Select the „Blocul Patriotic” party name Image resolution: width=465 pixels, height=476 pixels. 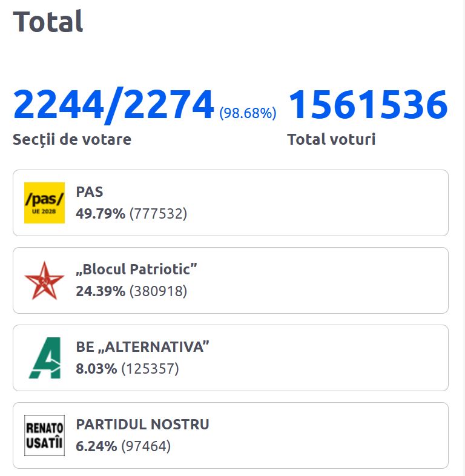pyautogui.click(x=137, y=269)
